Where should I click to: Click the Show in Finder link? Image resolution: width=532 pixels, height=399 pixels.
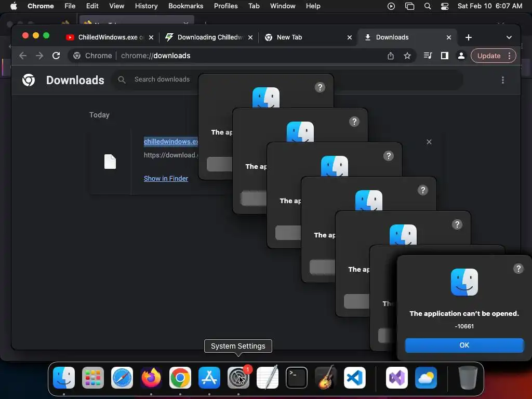[166, 179]
